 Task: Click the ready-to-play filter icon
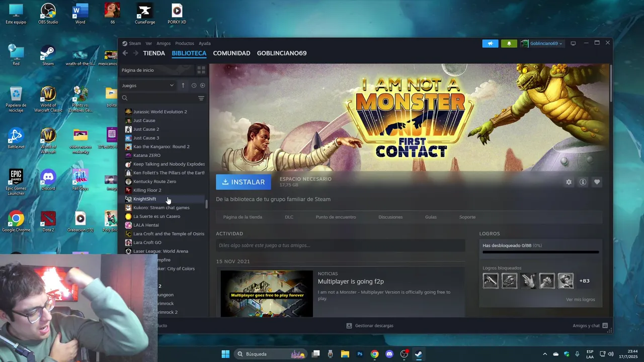(x=203, y=85)
